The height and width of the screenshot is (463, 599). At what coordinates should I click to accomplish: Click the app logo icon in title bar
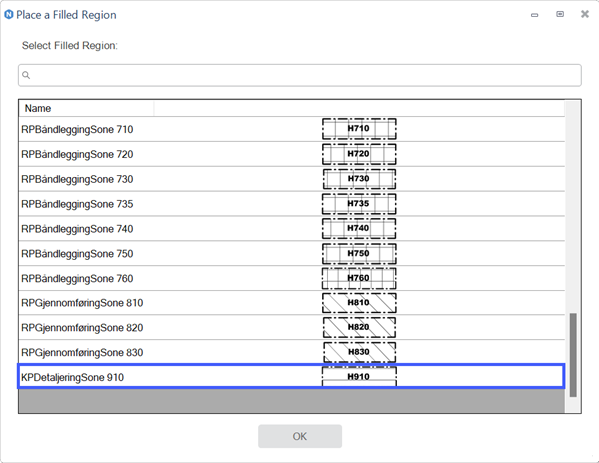click(x=9, y=15)
